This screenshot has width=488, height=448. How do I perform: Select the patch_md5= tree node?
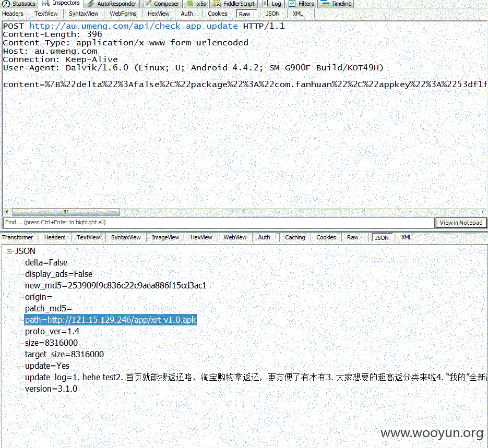[48, 309]
